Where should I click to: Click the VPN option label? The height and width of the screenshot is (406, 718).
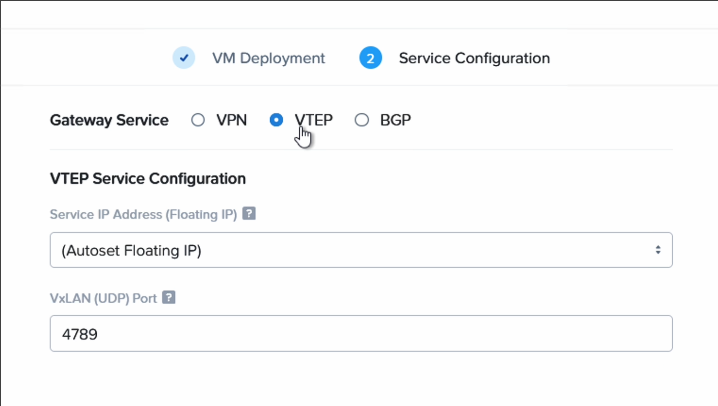click(231, 120)
